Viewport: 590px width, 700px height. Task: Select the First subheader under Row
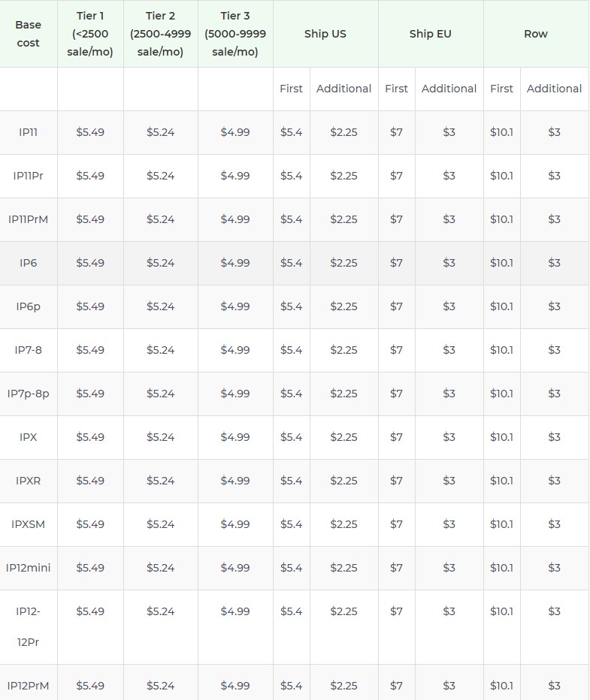(x=501, y=89)
